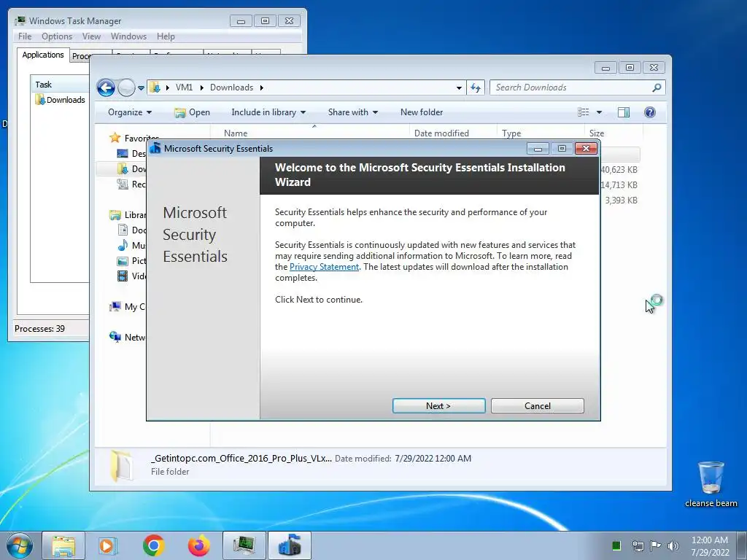Open the recent pages dropdown arrow
Screen dimensions: 747x560
(x=141, y=88)
